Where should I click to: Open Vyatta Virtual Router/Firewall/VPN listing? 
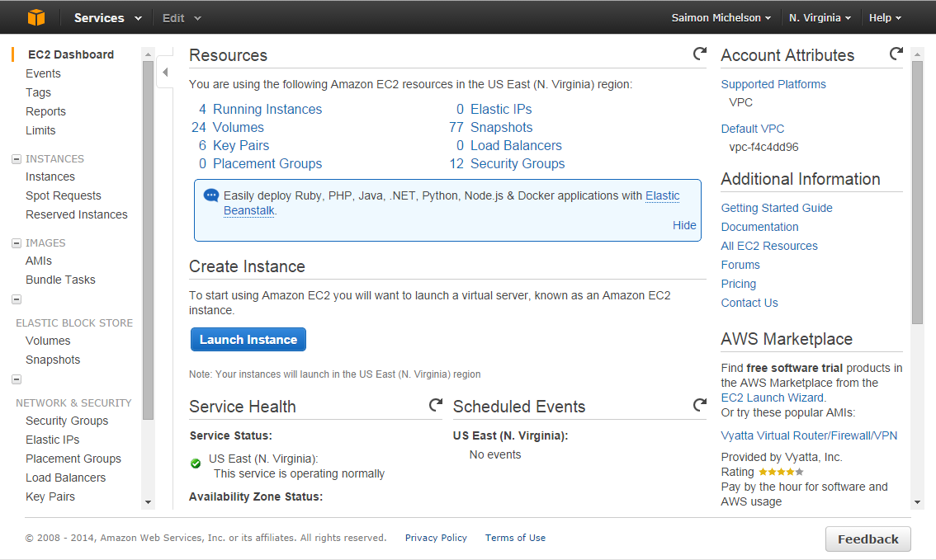click(809, 435)
